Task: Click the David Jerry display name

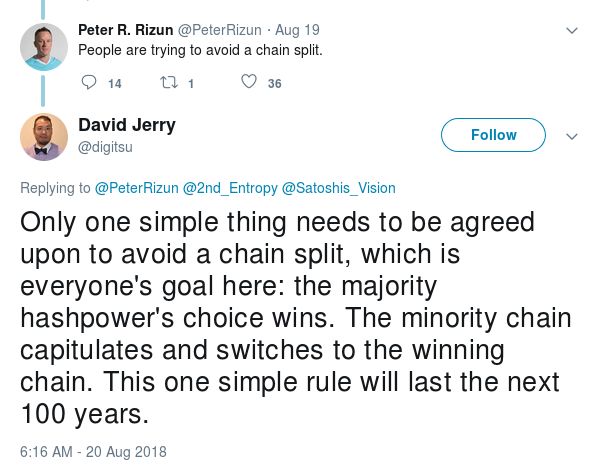Action: point(126,125)
